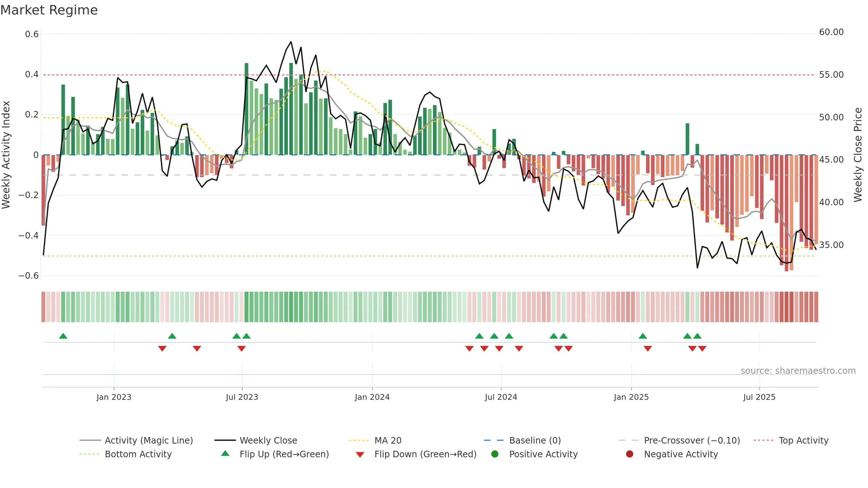Image resolution: width=868 pixels, height=488 pixels.
Task: Click the 35.00 price axis label
Action: tap(831, 245)
